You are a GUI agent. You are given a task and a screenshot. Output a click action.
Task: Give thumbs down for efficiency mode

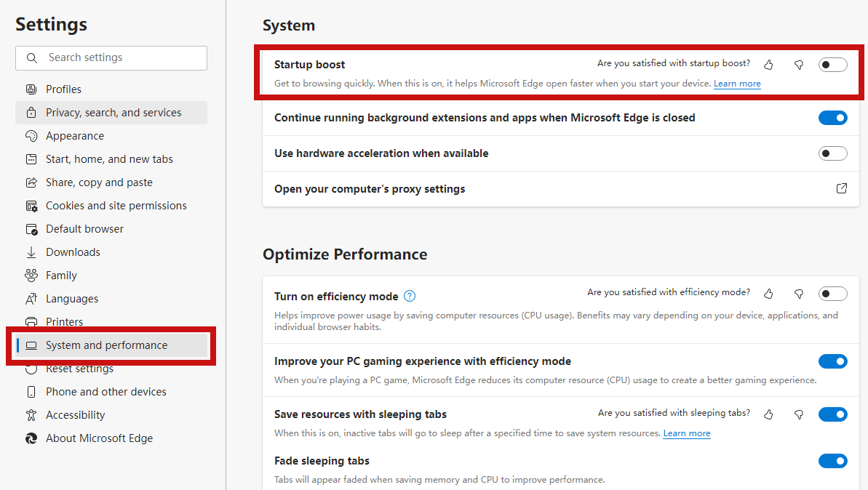[x=799, y=294]
